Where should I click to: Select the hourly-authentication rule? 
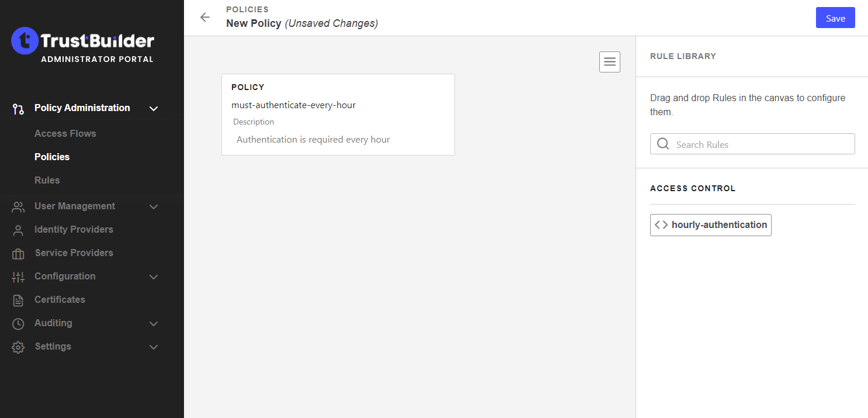coord(711,224)
